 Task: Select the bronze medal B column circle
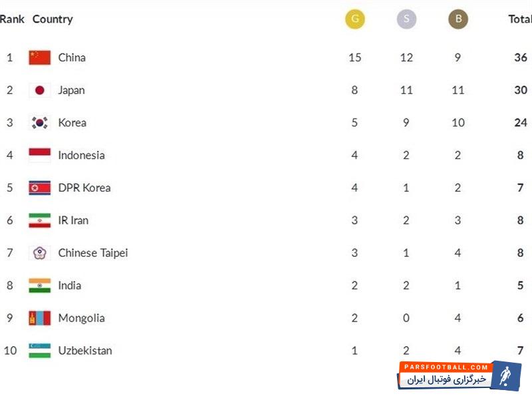(x=458, y=19)
